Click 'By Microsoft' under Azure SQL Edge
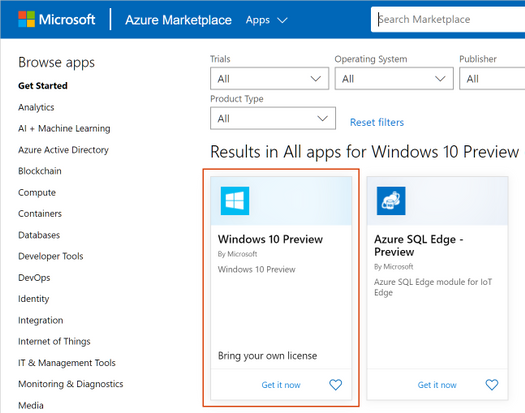This screenshot has width=525, height=413. pos(393,267)
